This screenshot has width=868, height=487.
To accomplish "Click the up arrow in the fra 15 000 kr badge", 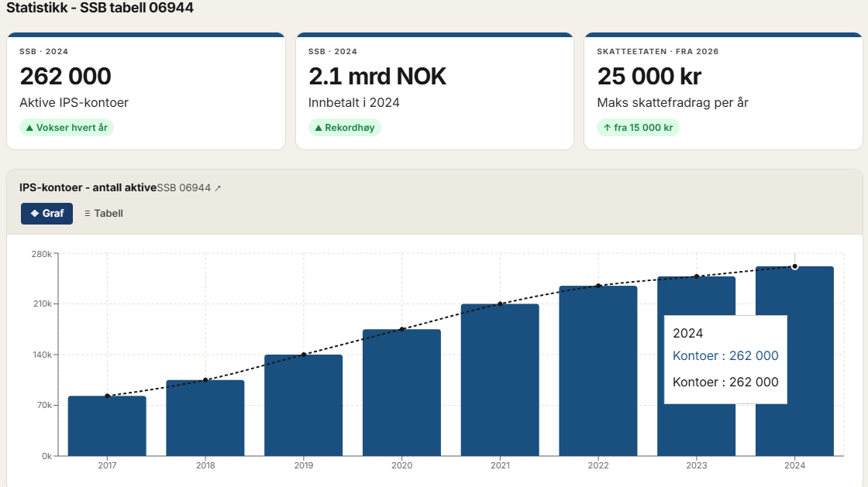I will point(607,128).
